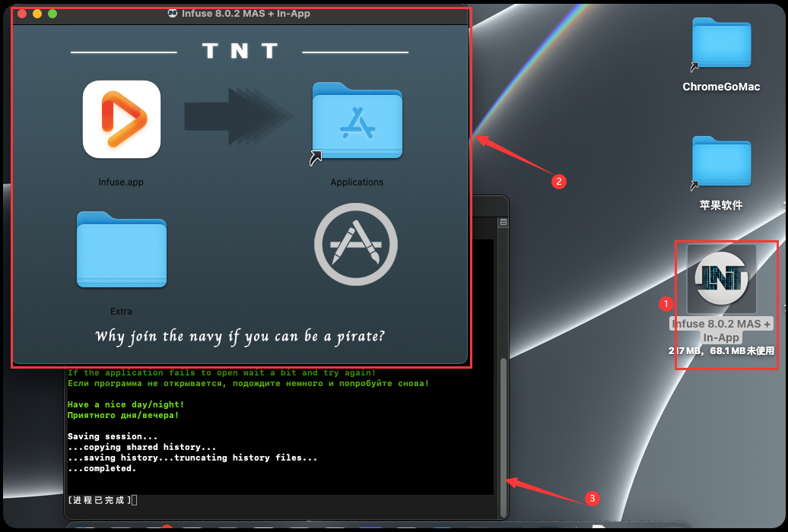Close the Infuse 8.0.2 MAS window
The image size is (788, 532).
coord(22,14)
